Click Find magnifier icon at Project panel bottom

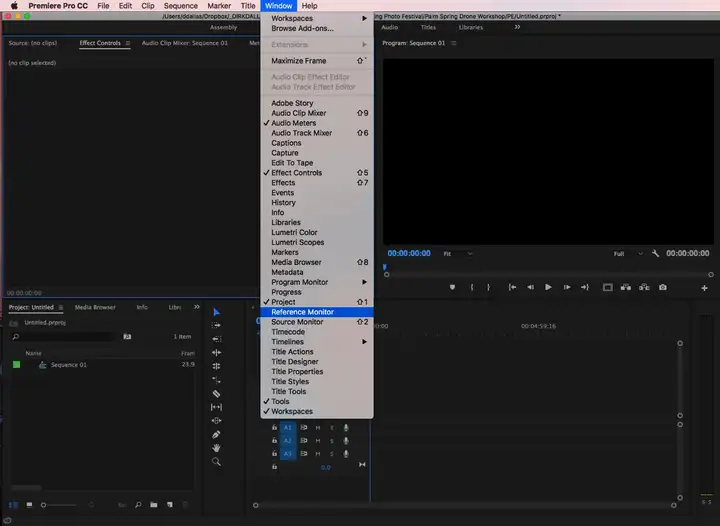pyautogui.click(x=138, y=505)
